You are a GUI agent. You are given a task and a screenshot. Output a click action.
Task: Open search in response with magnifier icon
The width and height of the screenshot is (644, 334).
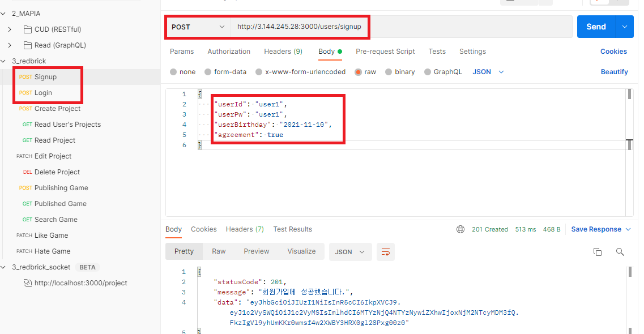coord(620,252)
